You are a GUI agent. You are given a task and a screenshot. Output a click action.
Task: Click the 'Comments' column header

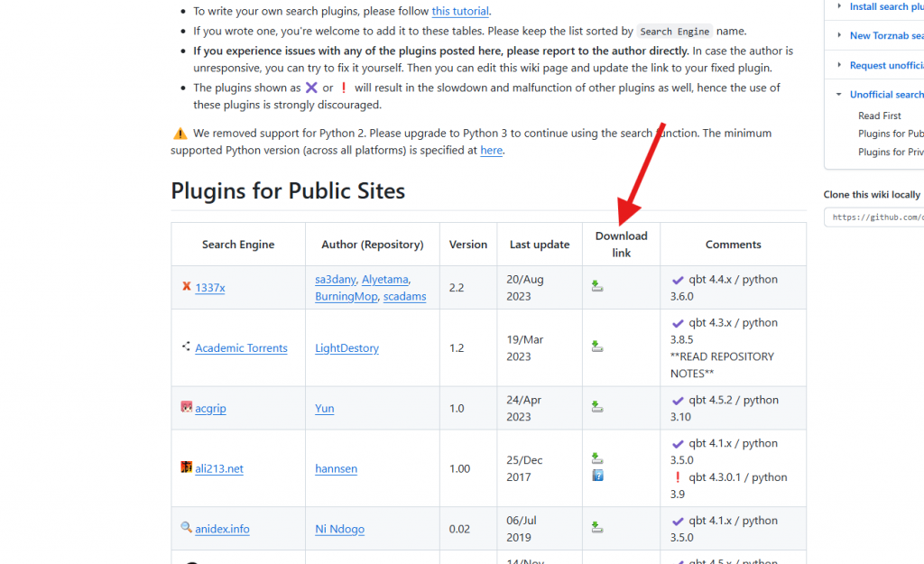(733, 244)
